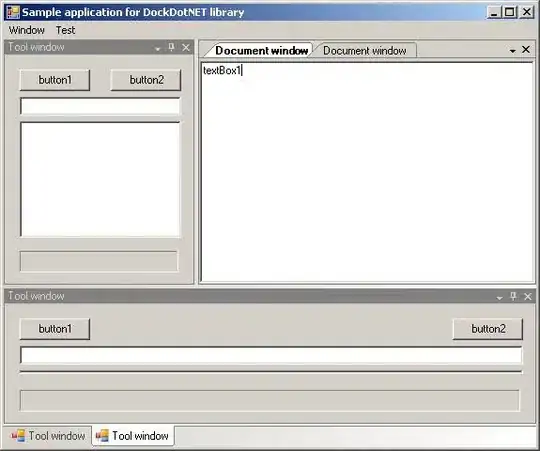Close the left Tool window panel
The image size is (540, 451).
(186, 48)
